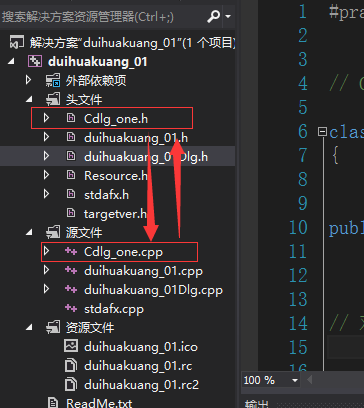Click the duihuakuang_01 project icon

click(x=35, y=61)
